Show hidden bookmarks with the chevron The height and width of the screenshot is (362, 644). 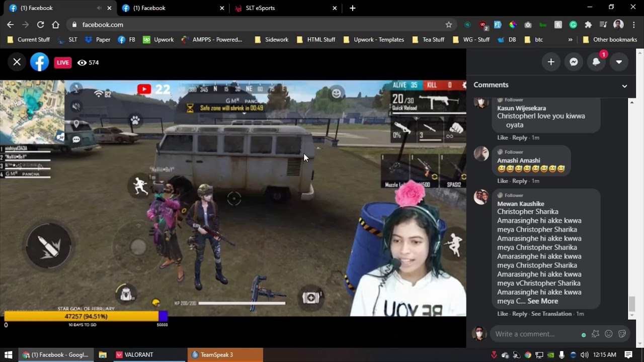coord(570,39)
